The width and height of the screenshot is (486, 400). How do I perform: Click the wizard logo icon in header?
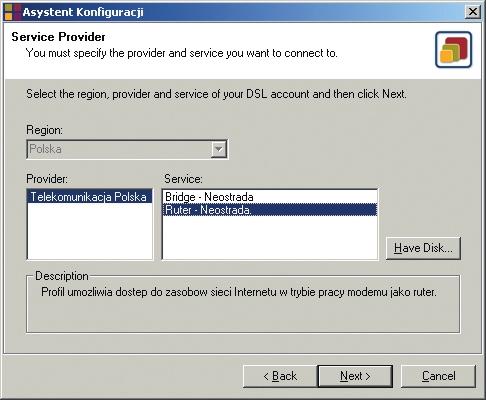point(454,50)
